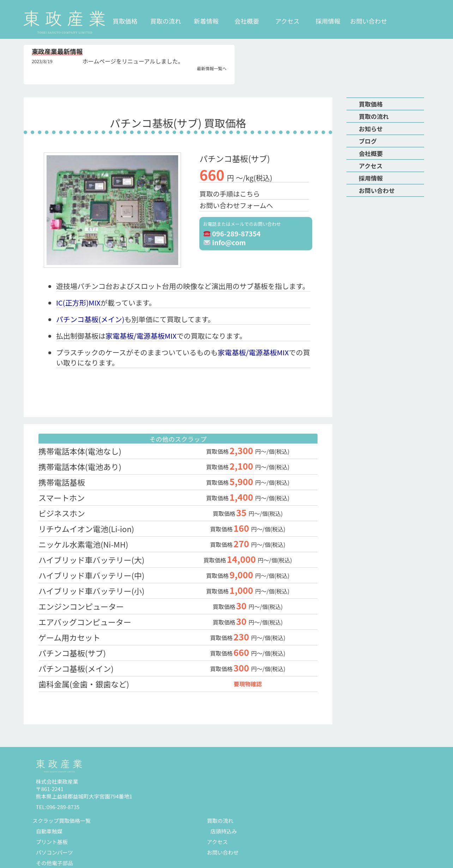453x868 pixels.
Task: Select sidebar お知らせ item
Action: pyautogui.click(x=385, y=129)
